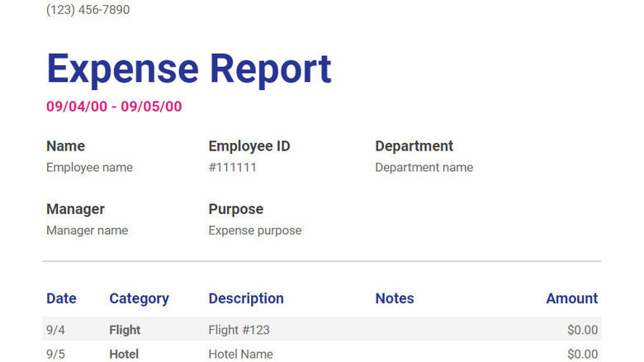
Task: Click the Description column header
Action: [246, 298]
